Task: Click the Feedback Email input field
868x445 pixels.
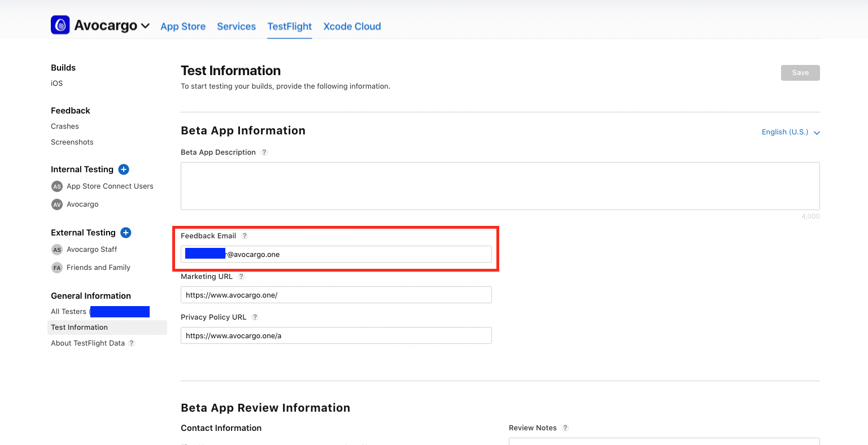Action: coord(336,254)
